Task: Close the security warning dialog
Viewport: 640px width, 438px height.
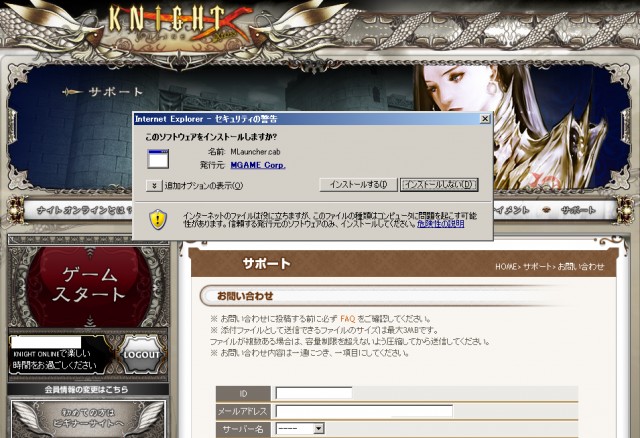Action: click(484, 119)
